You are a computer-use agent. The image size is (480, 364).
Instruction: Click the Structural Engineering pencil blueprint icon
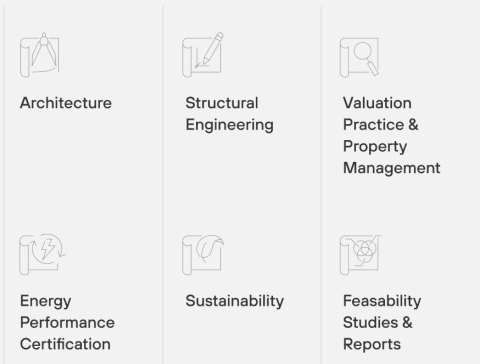202,55
